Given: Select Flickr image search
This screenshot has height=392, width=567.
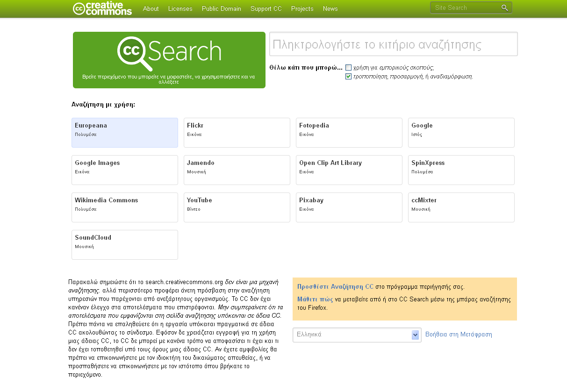Looking at the screenshot, I should click(237, 133).
